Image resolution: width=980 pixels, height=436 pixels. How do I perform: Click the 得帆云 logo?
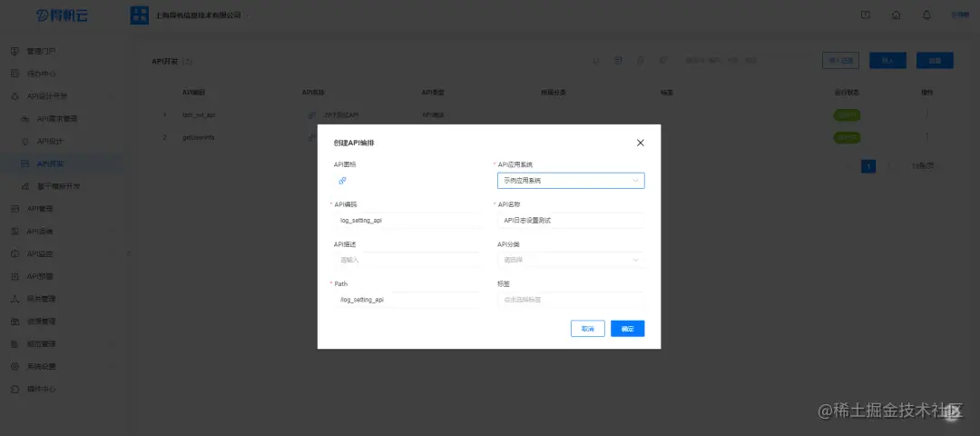tap(62, 15)
